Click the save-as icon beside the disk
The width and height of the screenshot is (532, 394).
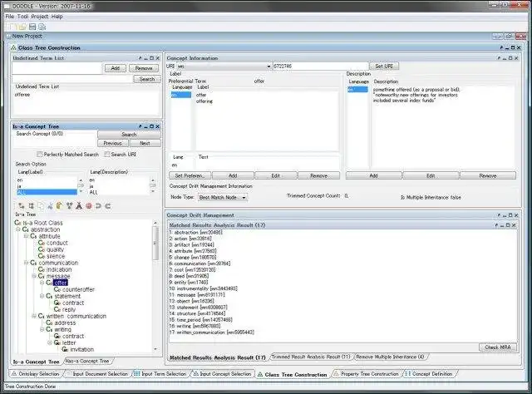(x=42, y=27)
